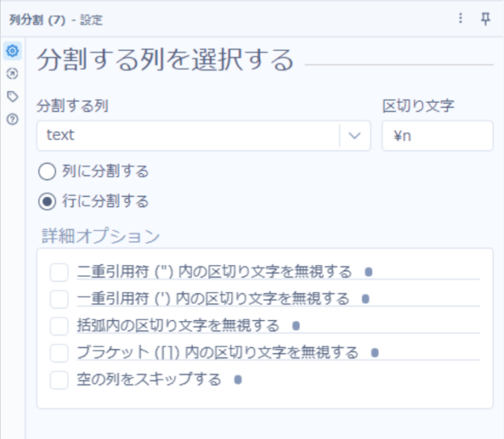Pin the configuration window with pushpin icon
504x439 pixels.
(485, 19)
